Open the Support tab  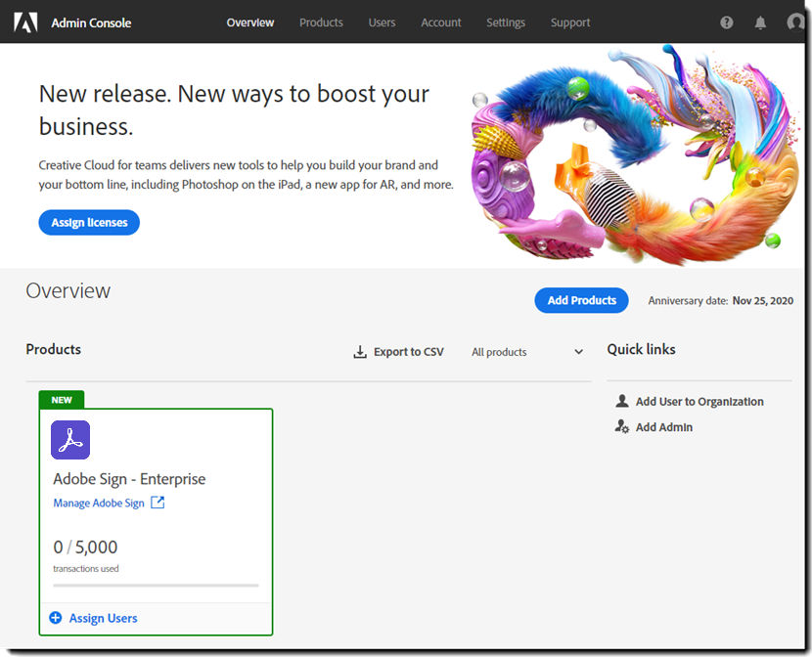tap(570, 22)
